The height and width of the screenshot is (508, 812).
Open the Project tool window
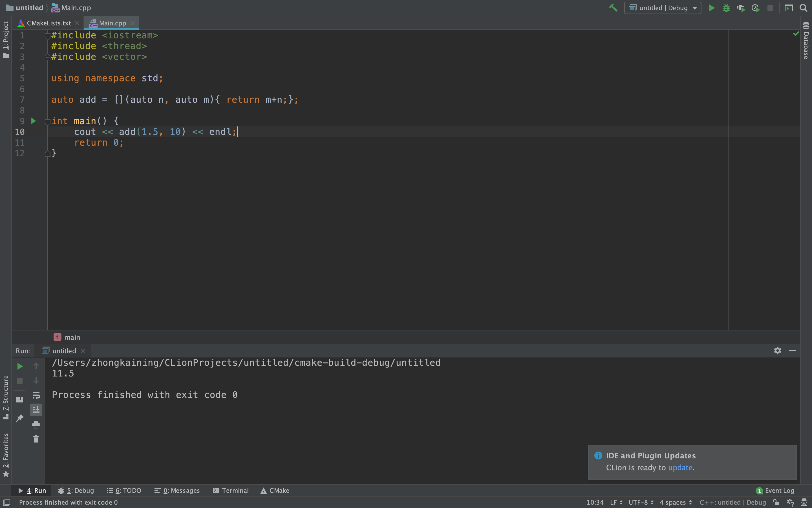pos(6,40)
